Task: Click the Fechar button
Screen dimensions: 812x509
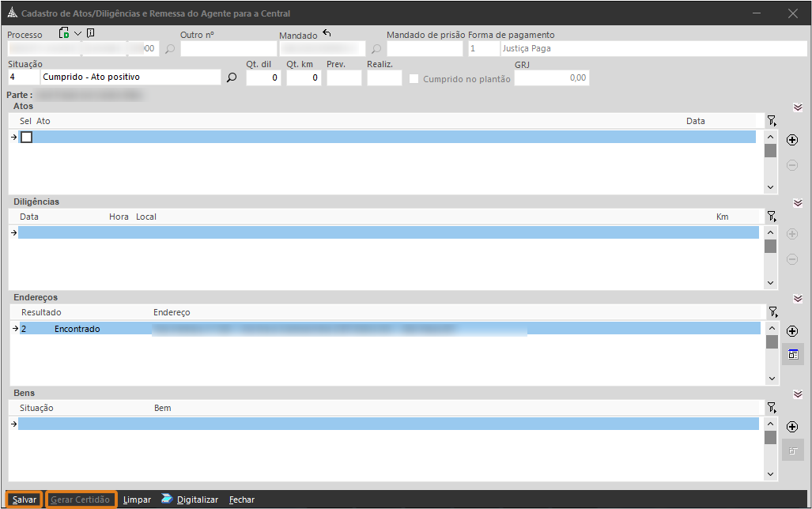Action: pos(242,500)
